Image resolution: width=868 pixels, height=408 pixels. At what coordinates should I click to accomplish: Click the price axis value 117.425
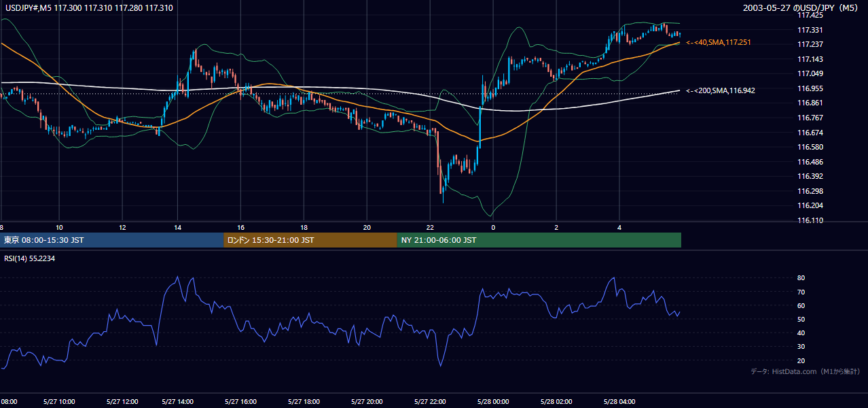[811, 15]
